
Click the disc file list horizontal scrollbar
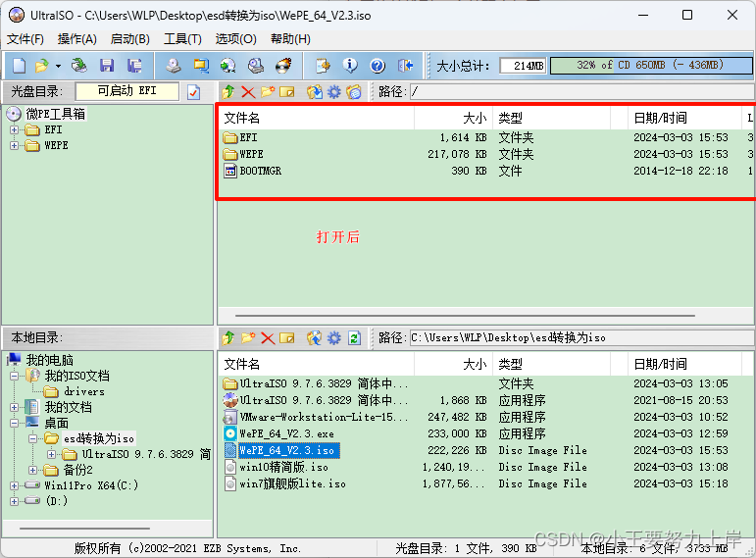tap(465, 316)
